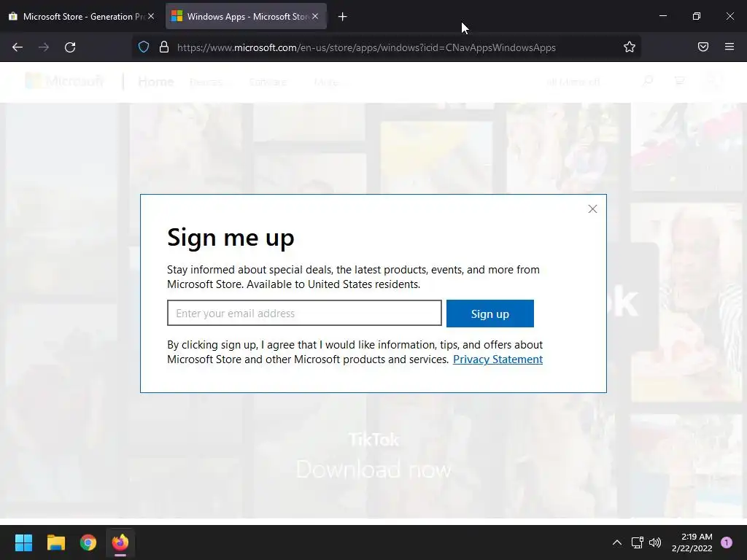Open Windows Start menu
747x560 pixels.
tap(23, 542)
